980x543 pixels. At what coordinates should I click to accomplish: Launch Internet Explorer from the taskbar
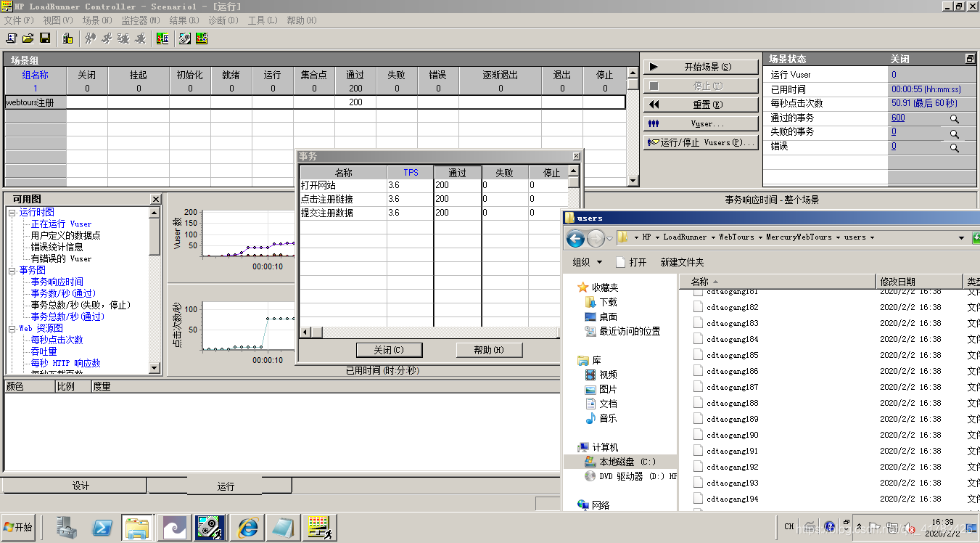246,528
